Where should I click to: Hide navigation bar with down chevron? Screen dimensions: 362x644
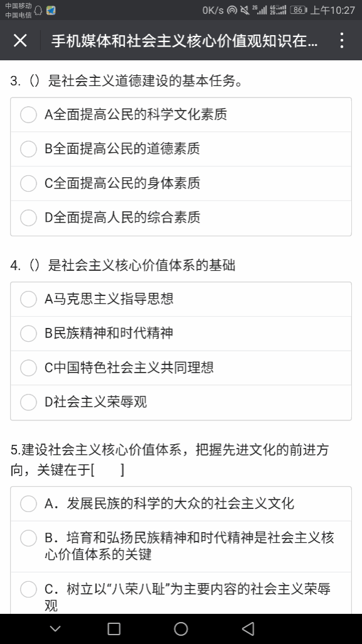[55, 629]
